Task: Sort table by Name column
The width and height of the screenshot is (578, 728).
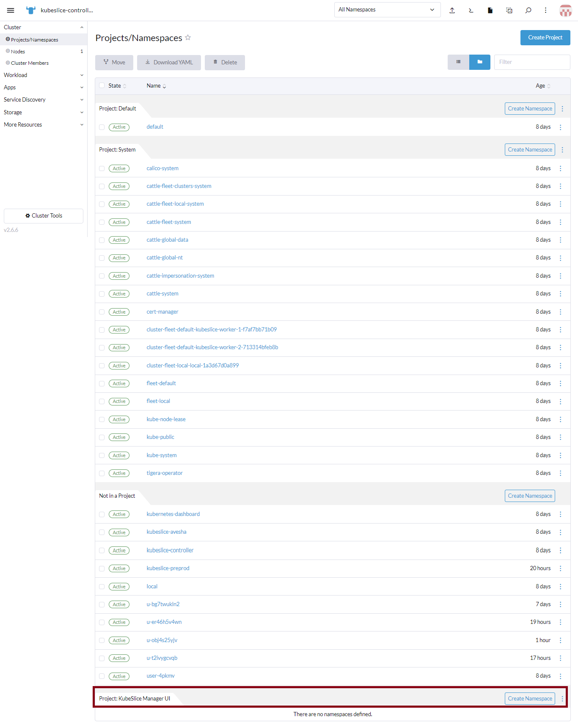Action: point(156,86)
